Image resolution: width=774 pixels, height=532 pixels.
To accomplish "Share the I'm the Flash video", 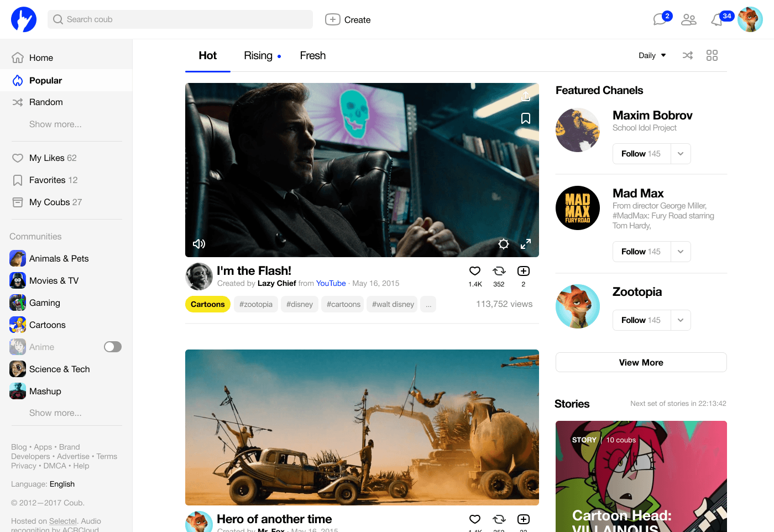I will 526,96.
